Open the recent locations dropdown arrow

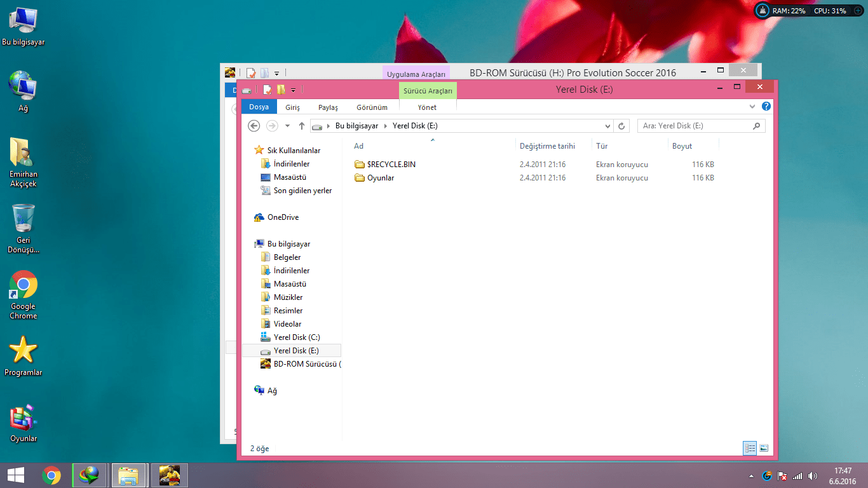(x=287, y=126)
